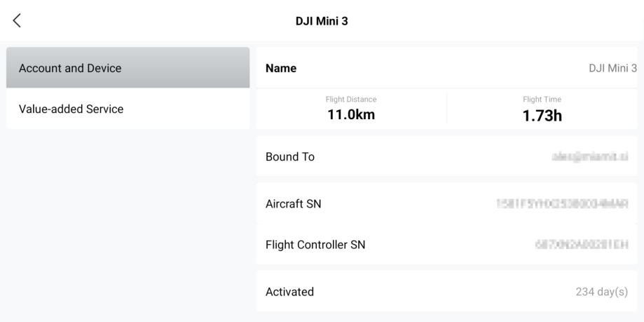This screenshot has height=322, width=644.
Task: Select the 1.73h flight time value
Action: pyautogui.click(x=544, y=115)
